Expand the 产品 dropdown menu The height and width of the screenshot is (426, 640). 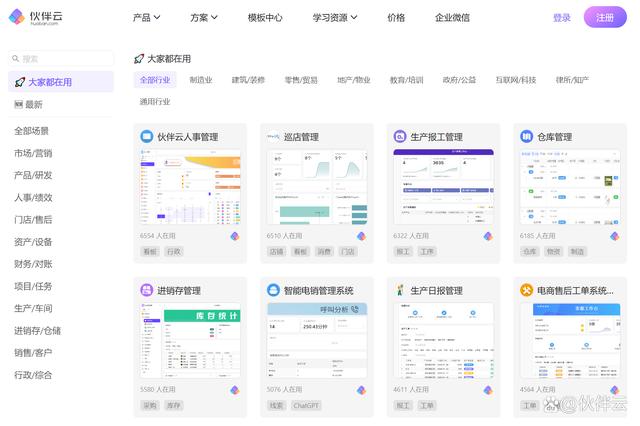[146, 18]
